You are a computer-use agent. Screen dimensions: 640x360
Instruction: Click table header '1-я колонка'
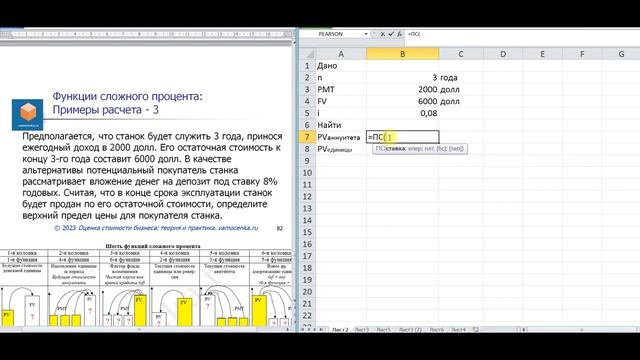(x=23, y=253)
